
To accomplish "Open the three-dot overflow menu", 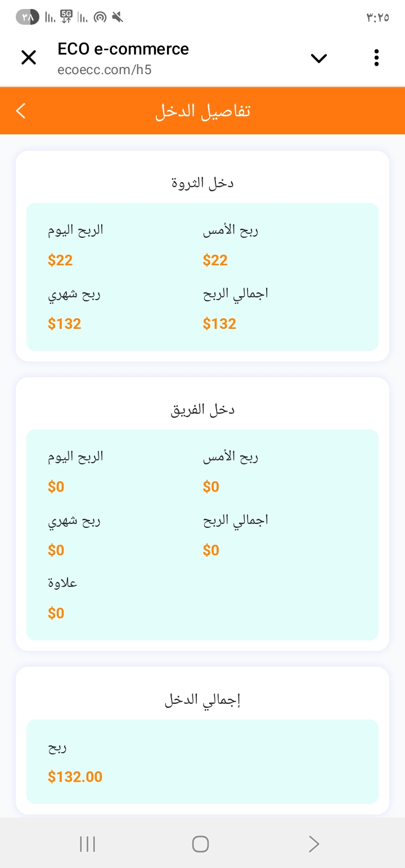I will pyautogui.click(x=376, y=58).
